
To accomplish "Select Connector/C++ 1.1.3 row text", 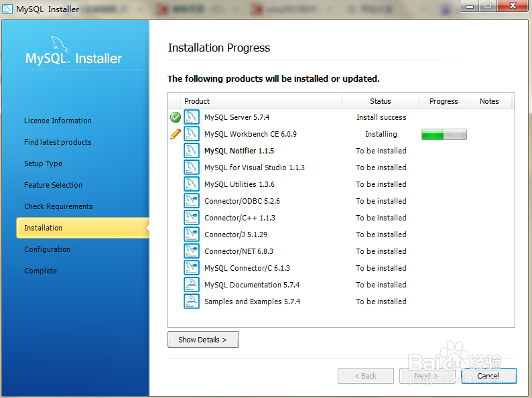I will pyautogui.click(x=240, y=218).
